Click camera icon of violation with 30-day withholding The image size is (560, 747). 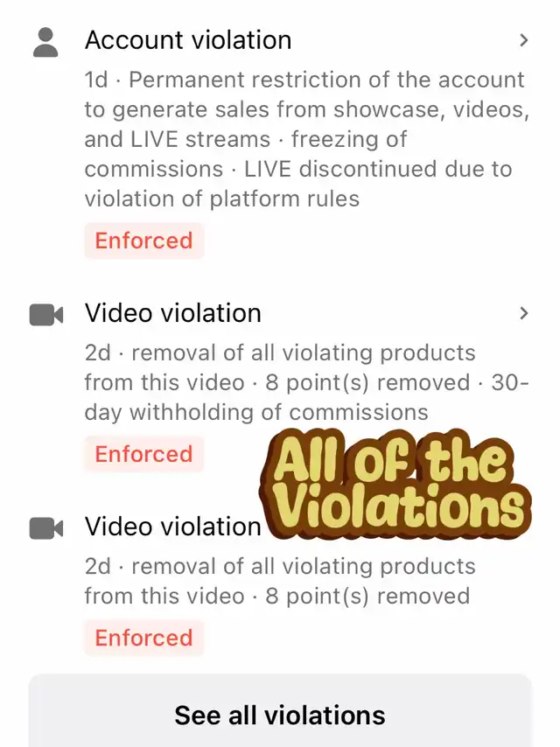click(x=46, y=315)
